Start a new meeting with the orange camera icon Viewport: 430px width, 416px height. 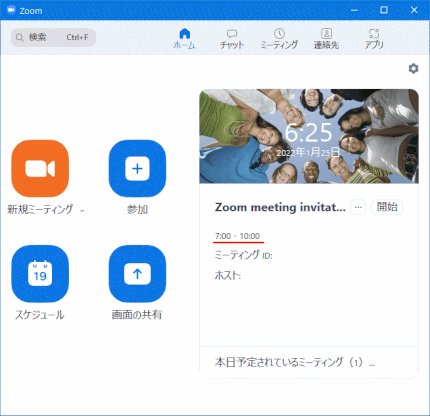pyautogui.click(x=40, y=168)
